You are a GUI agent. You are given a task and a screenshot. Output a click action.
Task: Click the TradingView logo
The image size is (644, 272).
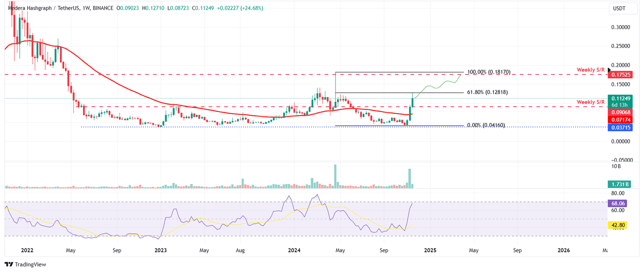[25, 264]
